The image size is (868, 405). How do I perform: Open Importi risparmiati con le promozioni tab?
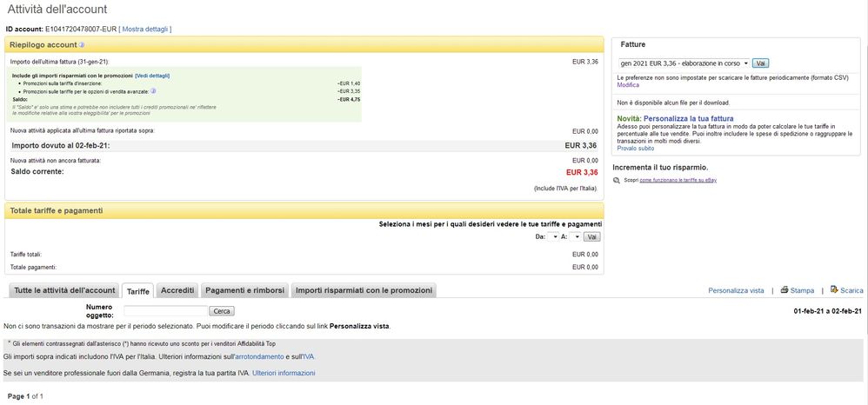(364, 290)
